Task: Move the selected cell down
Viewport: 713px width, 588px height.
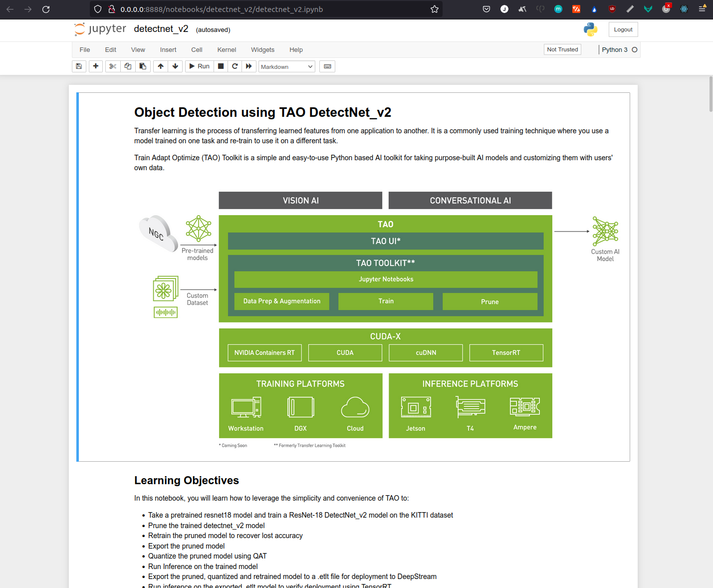Action: pos(175,66)
